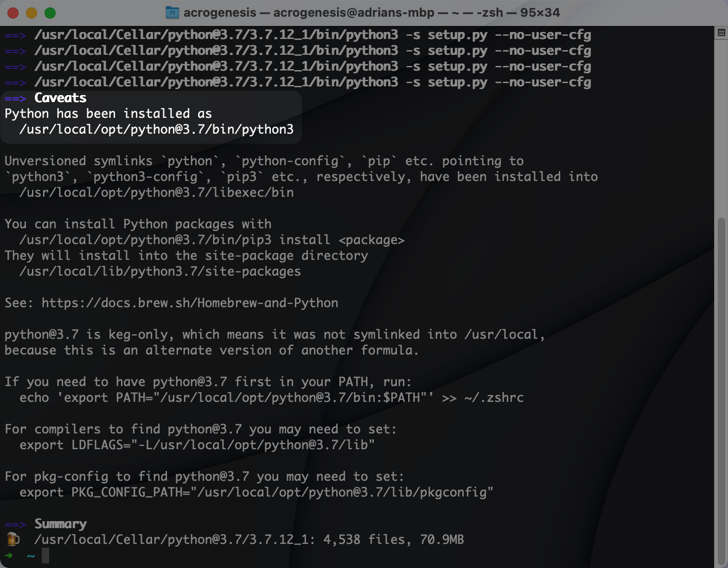Click the Summary heading
The width and height of the screenshot is (728, 568).
pyautogui.click(x=60, y=524)
